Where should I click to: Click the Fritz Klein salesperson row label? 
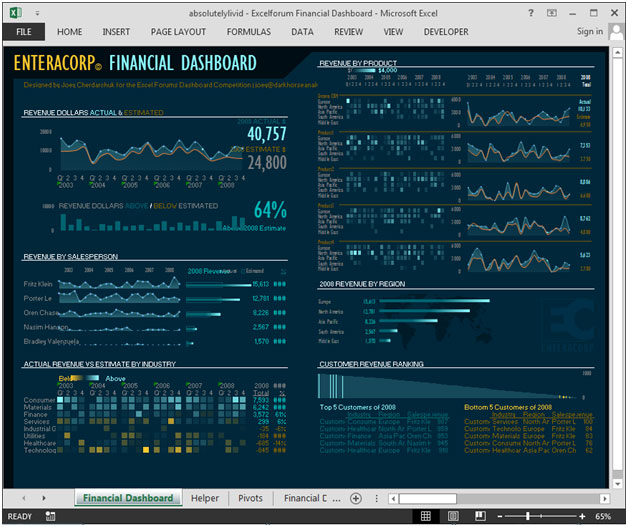pos(38,284)
